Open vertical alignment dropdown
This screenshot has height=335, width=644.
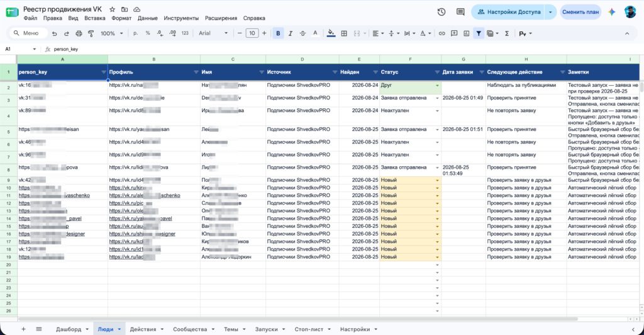[393, 33]
